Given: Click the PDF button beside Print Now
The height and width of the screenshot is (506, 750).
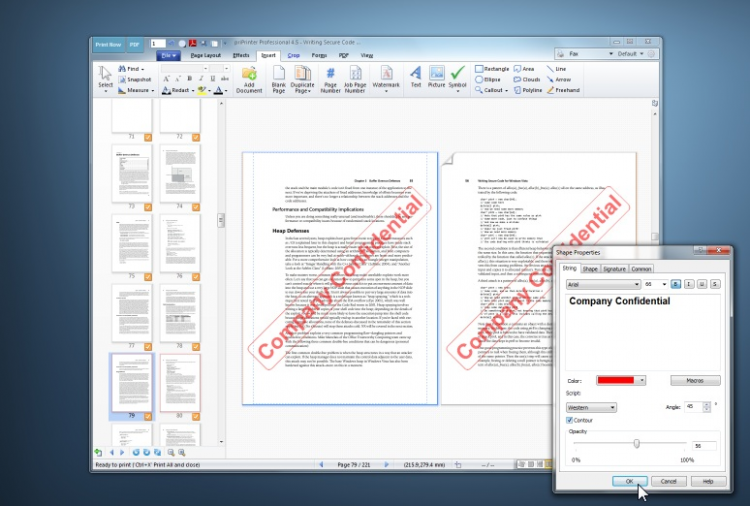Looking at the screenshot, I should [134, 44].
